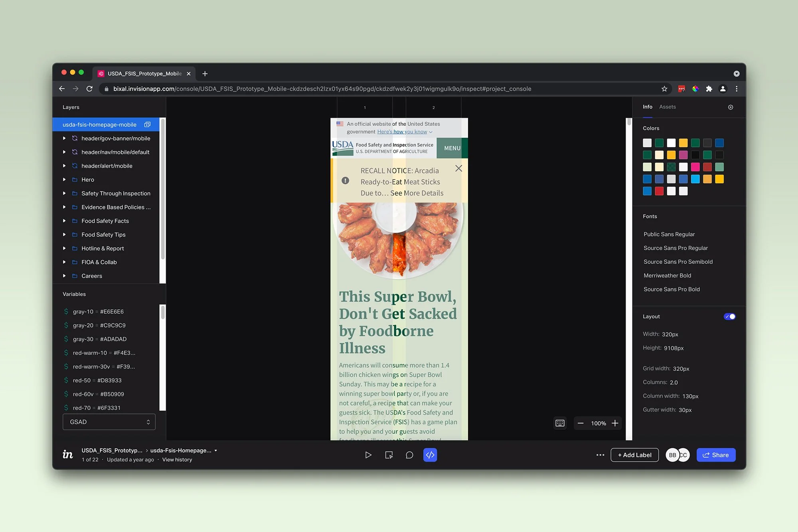The height and width of the screenshot is (532, 798).
Task: Click the zoom out minus icon
Action: click(581, 423)
